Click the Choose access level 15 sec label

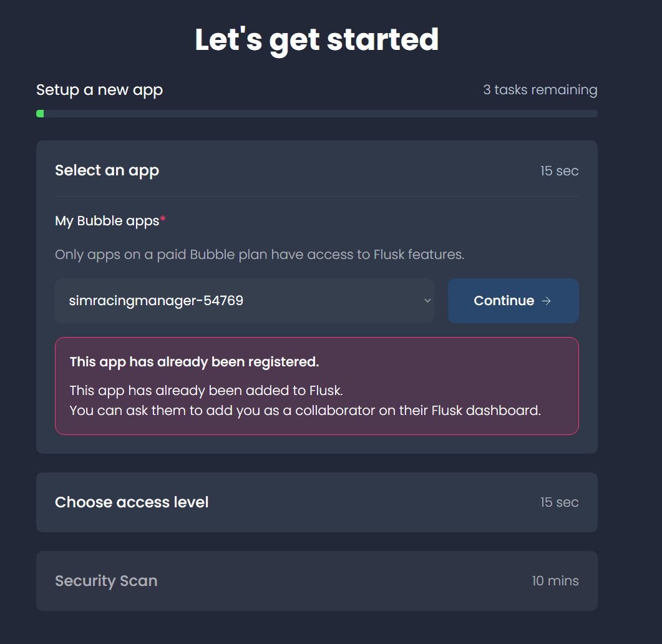point(559,502)
